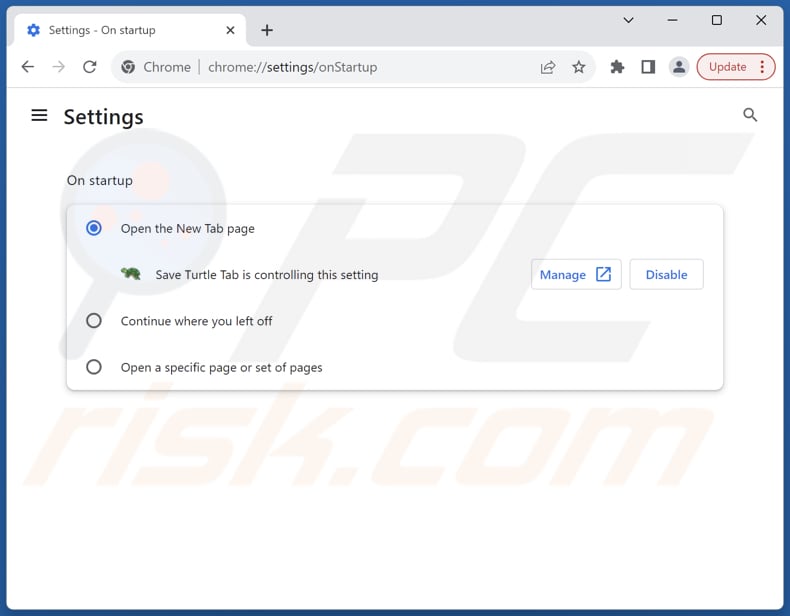Bookmark this page with the star
790x616 pixels.
(x=579, y=67)
